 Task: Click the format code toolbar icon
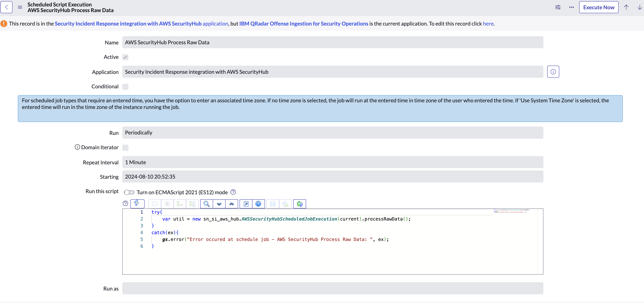pyautogui.click(x=167, y=204)
